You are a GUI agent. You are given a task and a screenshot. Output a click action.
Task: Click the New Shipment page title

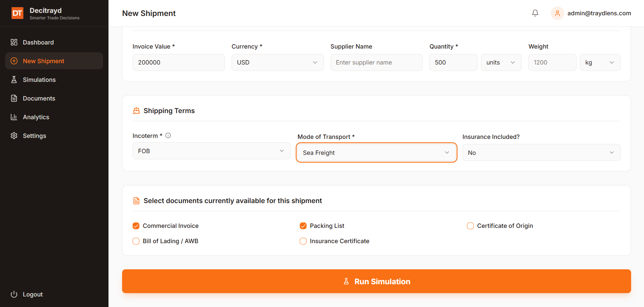[149, 13]
